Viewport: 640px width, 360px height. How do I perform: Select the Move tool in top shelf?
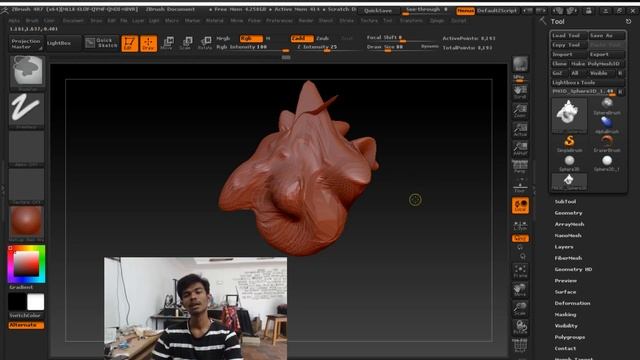tap(167, 43)
